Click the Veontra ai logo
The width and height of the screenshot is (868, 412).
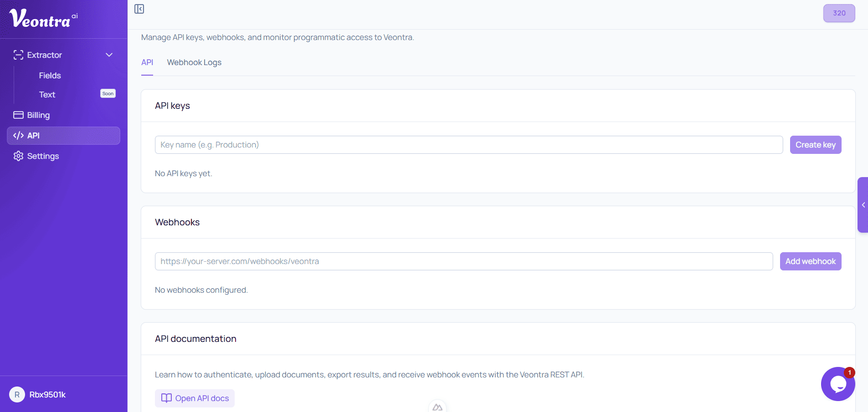point(44,19)
